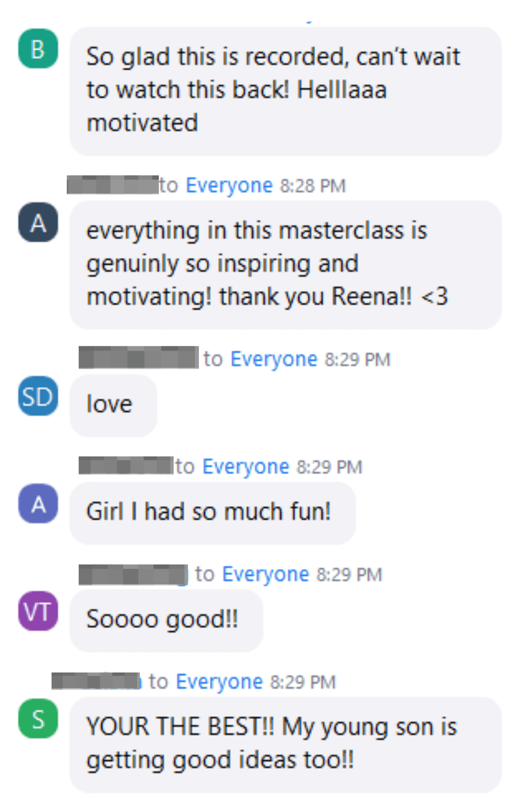
Task: Click 'Everyone' link above the 'love' message
Action: [274, 359]
